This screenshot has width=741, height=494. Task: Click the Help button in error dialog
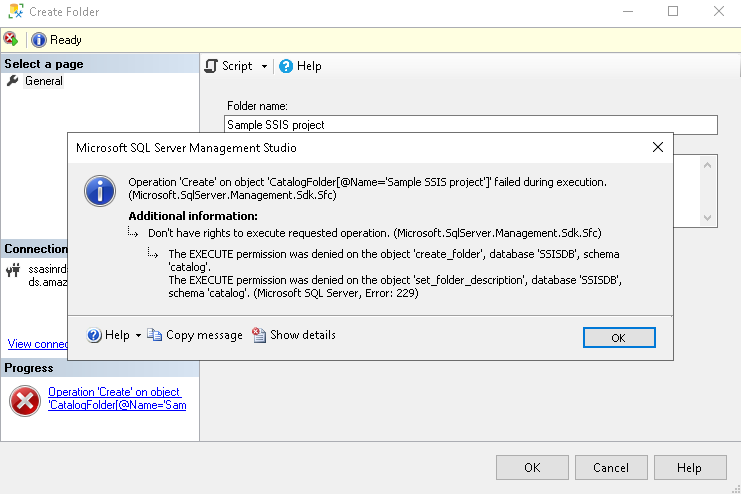109,335
